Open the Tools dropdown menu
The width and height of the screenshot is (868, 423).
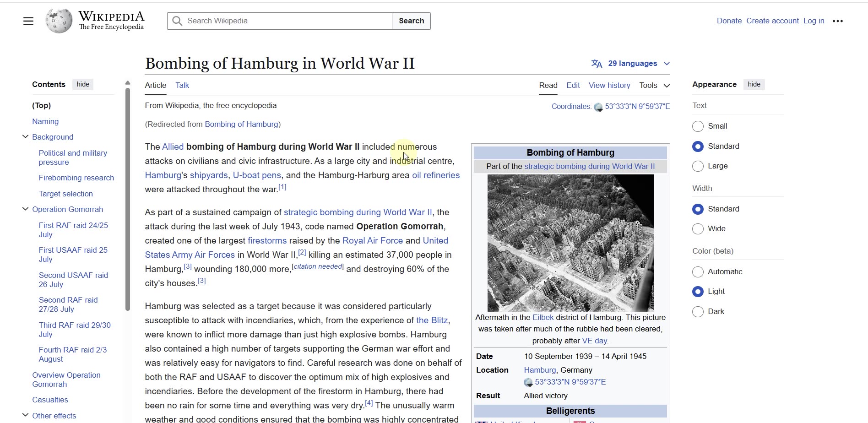655,86
